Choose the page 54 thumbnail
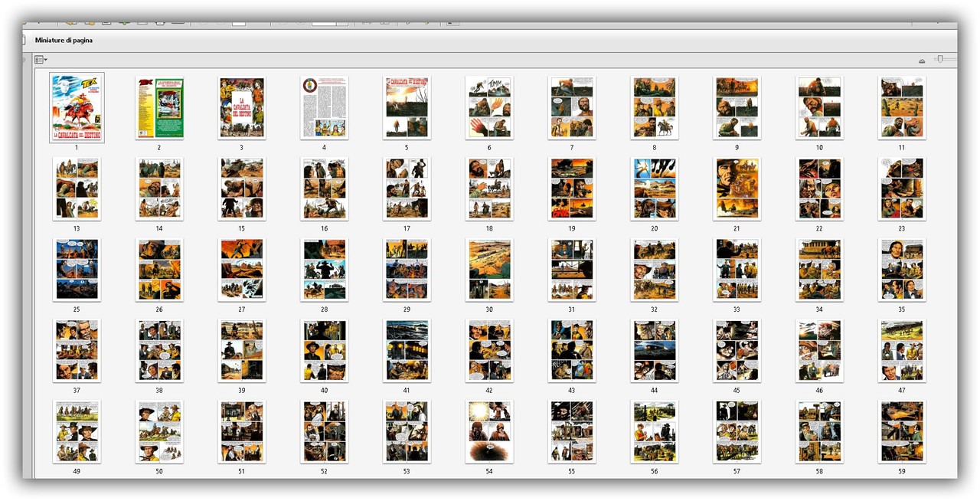Viewport: 980px width, 501px height. tap(489, 432)
